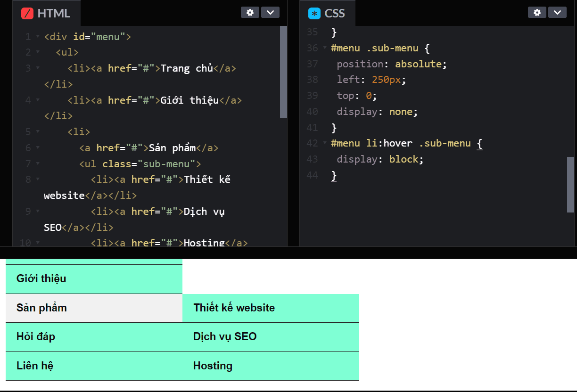This screenshot has width=577, height=392.
Task: Click the "Hosting" submenu link
Action: (213, 366)
